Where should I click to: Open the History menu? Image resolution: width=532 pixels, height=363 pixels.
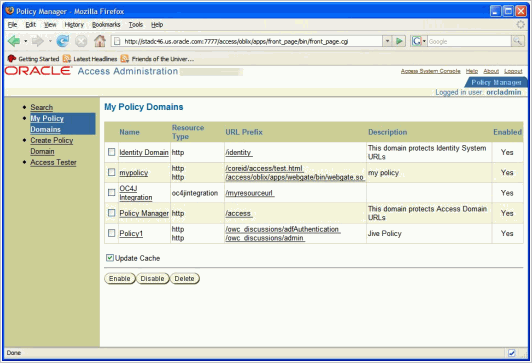coord(74,24)
